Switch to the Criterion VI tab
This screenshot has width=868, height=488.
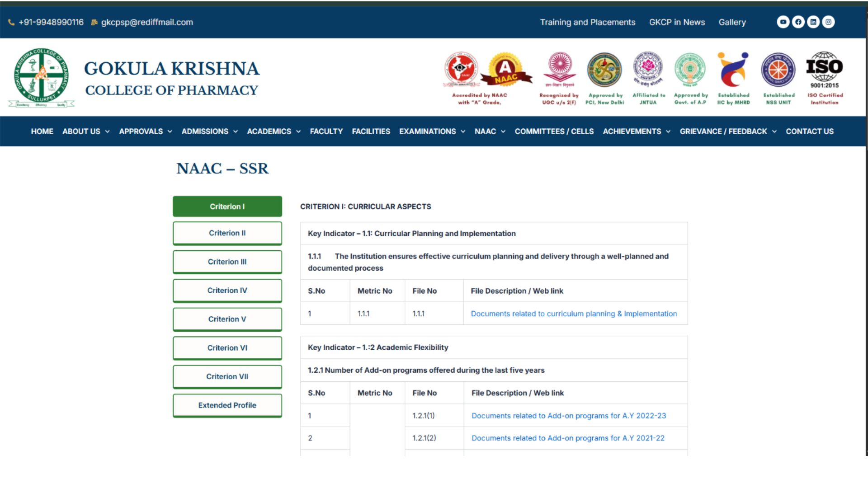[227, 348]
